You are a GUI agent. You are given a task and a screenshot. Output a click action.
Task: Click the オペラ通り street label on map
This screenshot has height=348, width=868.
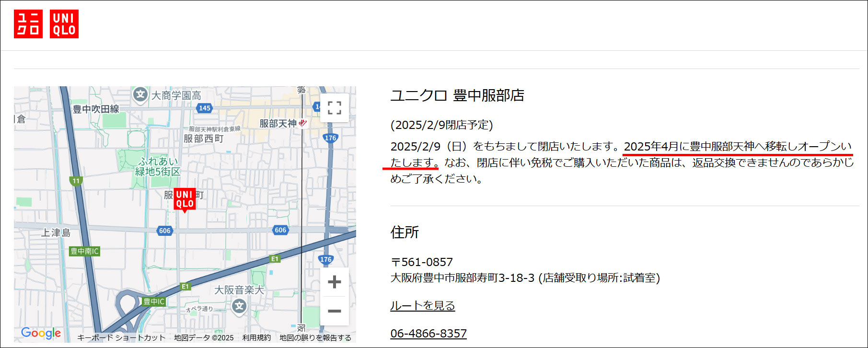click(x=199, y=309)
